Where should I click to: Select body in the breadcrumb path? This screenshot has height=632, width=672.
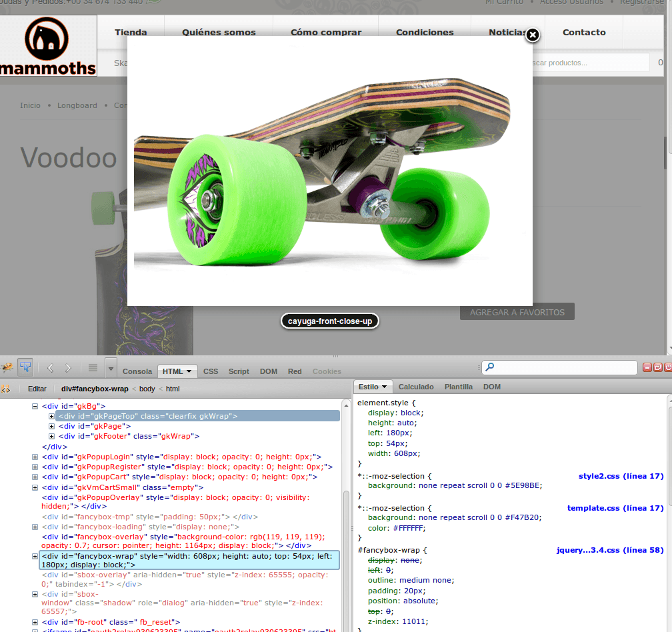tap(147, 389)
